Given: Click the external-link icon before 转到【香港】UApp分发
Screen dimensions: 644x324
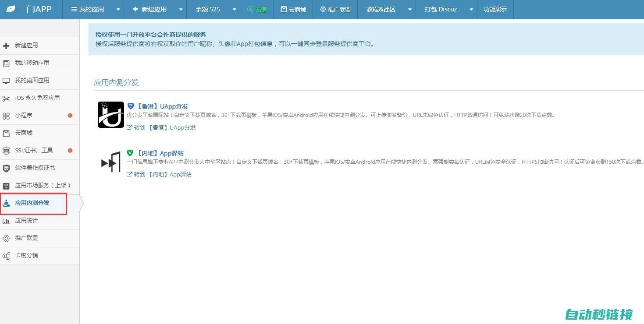Looking at the screenshot, I should [x=129, y=127].
